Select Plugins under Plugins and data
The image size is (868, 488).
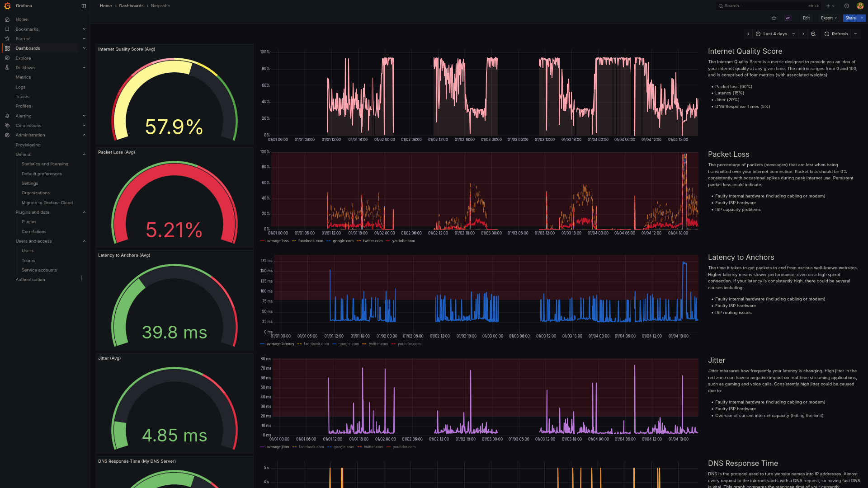29,222
